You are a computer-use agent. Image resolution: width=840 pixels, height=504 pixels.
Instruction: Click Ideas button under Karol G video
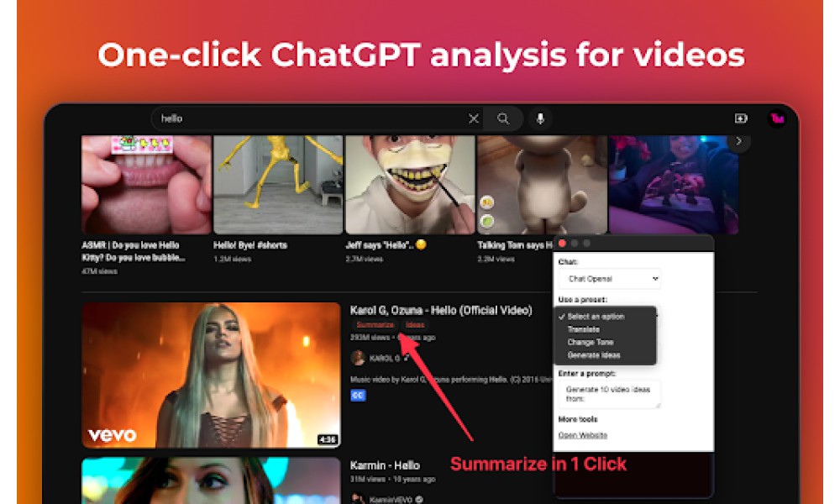click(415, 325)
